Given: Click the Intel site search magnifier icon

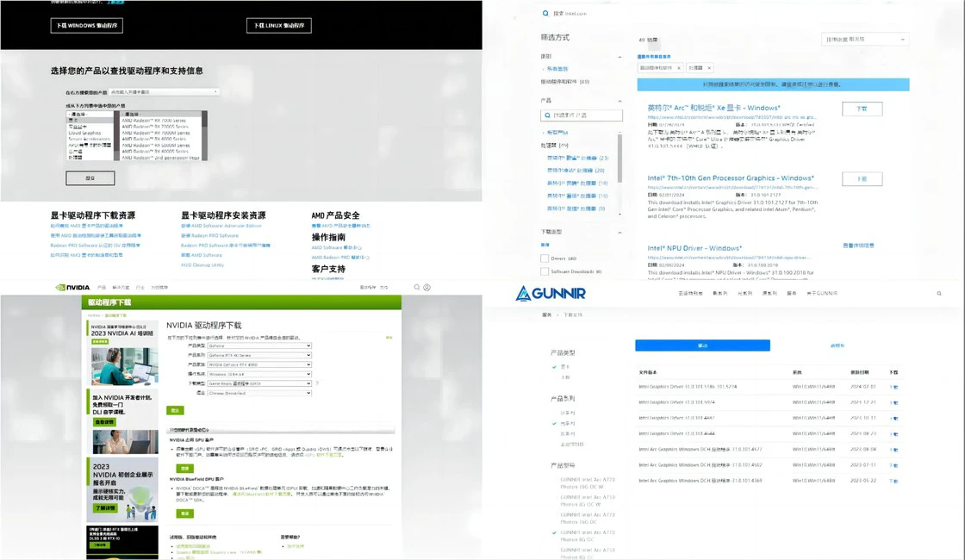Looking at the screenshot, I should coord(545,14).
